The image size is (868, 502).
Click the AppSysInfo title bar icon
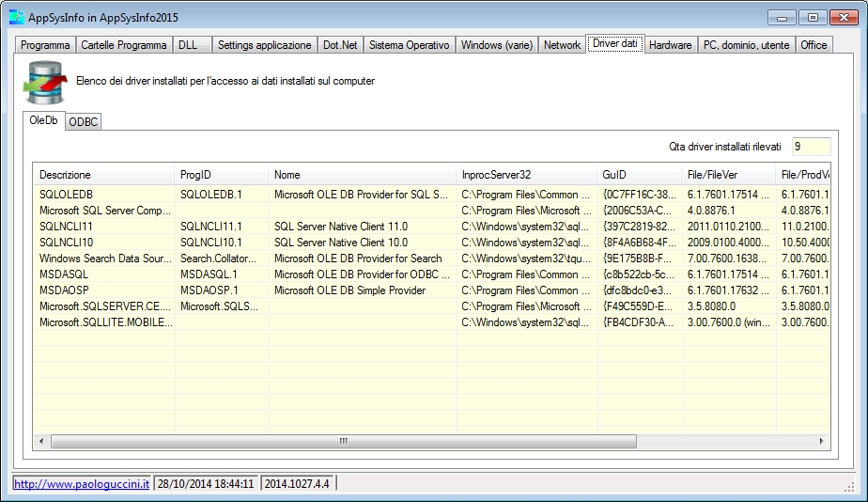pos(17,17)
